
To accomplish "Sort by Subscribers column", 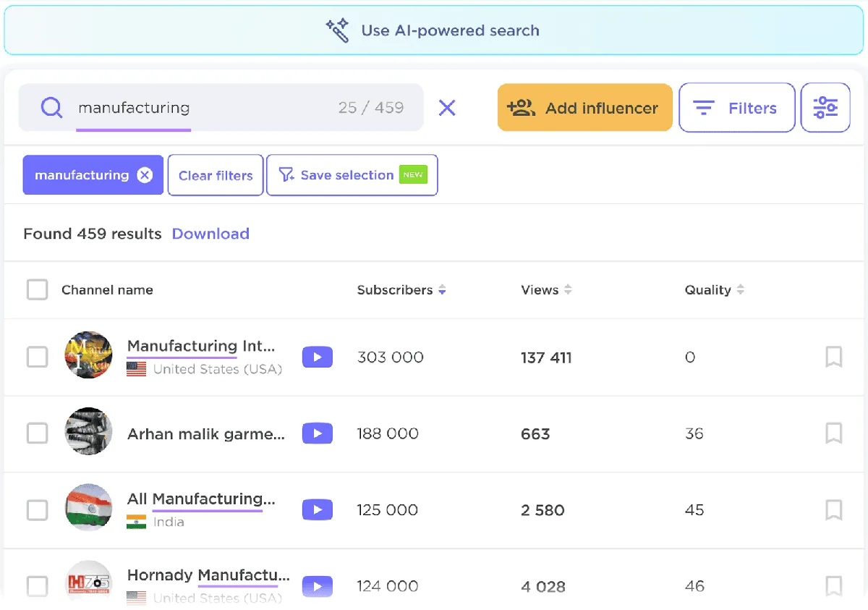I will [401, 290].
